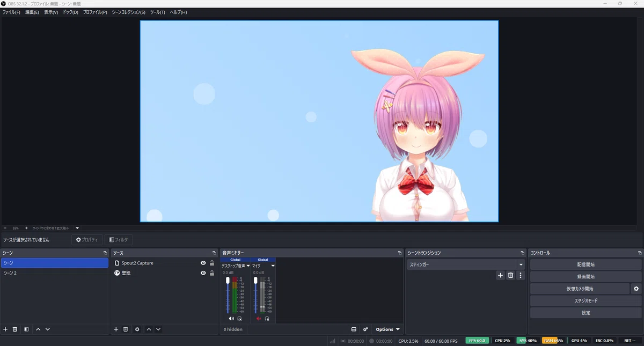Open 表示(V) menu
This screenshot has width=644, height=346.
[x=51, y=12]
